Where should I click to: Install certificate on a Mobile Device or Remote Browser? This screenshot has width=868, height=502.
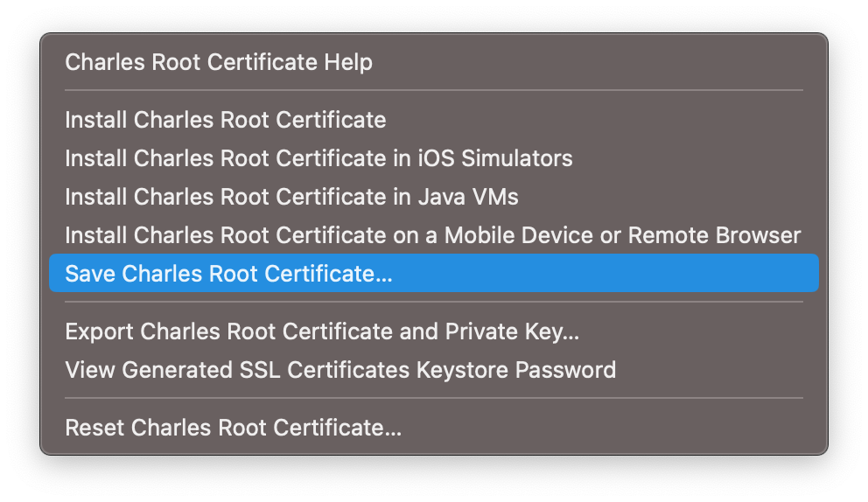tap(434, 235)
